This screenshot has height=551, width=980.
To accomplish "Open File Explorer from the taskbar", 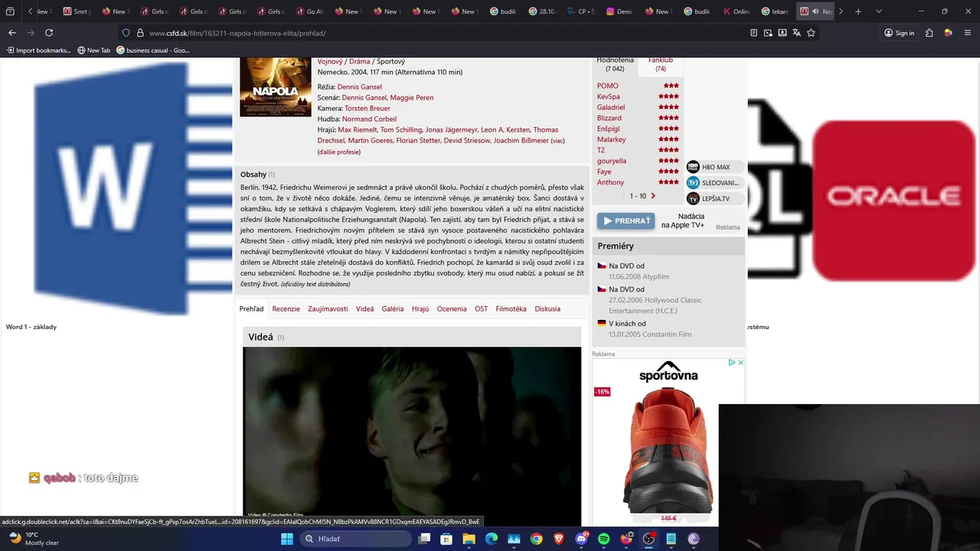I will (x=469, y=539).
